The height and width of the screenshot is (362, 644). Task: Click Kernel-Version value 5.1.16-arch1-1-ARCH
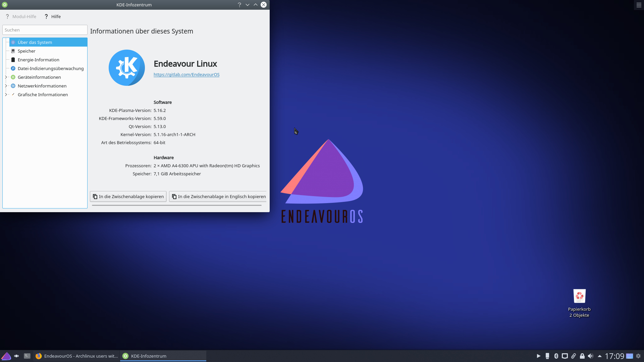pyautogui.click(x=174, y=134)
